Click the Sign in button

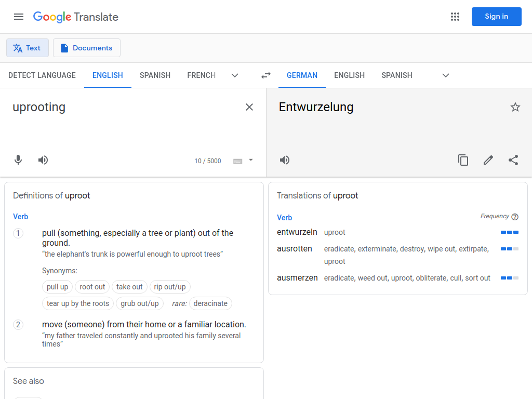tap(496, 17)
